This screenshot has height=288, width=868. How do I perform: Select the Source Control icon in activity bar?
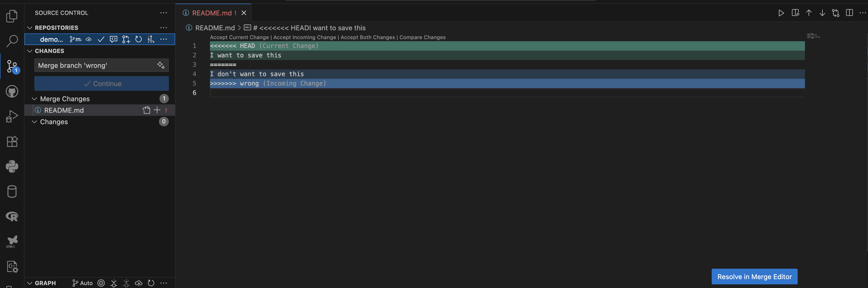[12, 66]
